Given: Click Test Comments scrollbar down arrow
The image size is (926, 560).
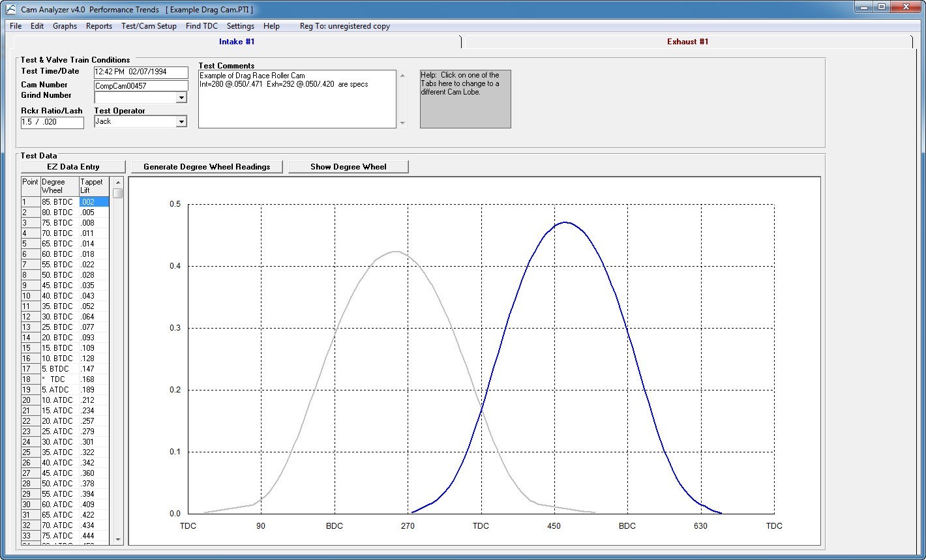Looking at the screenshot, I should click(402, 123).
